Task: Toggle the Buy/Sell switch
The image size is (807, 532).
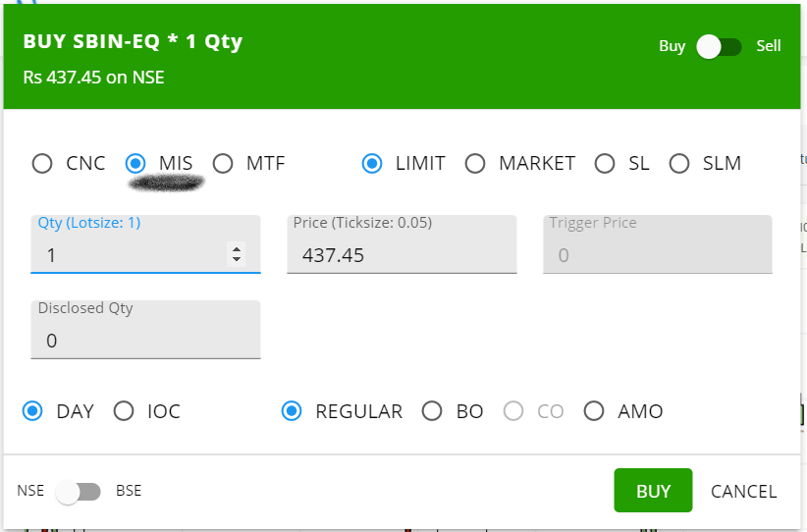Action: pos(719,47)
